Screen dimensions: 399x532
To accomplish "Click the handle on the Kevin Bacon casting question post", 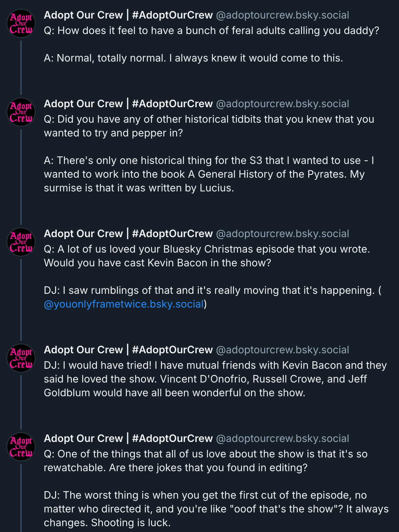I will [282, 234].
